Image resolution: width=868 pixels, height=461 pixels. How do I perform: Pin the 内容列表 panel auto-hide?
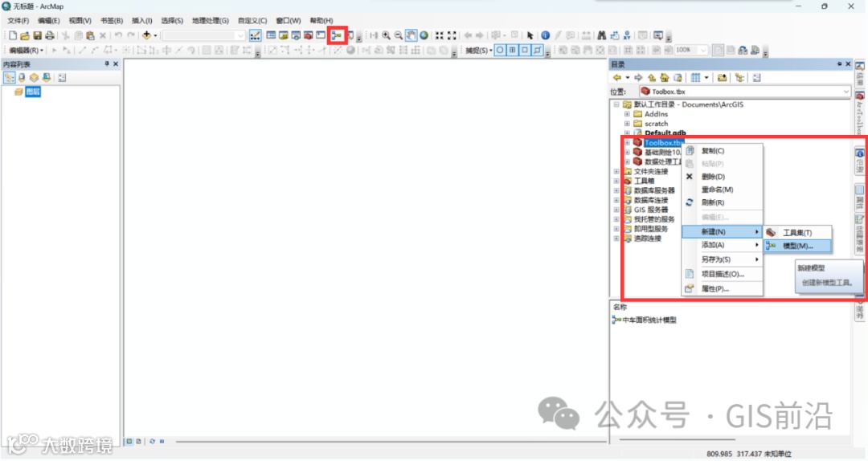pos(107,64)
